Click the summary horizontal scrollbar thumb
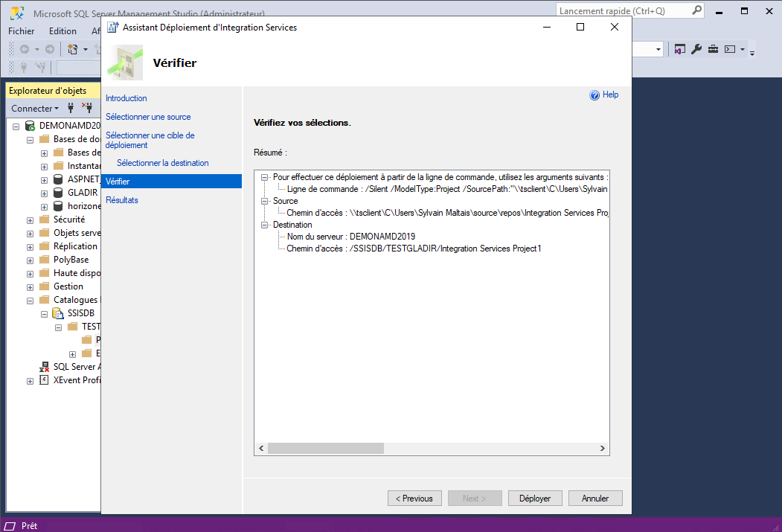 pyautogui.click(x=326, y=448)
